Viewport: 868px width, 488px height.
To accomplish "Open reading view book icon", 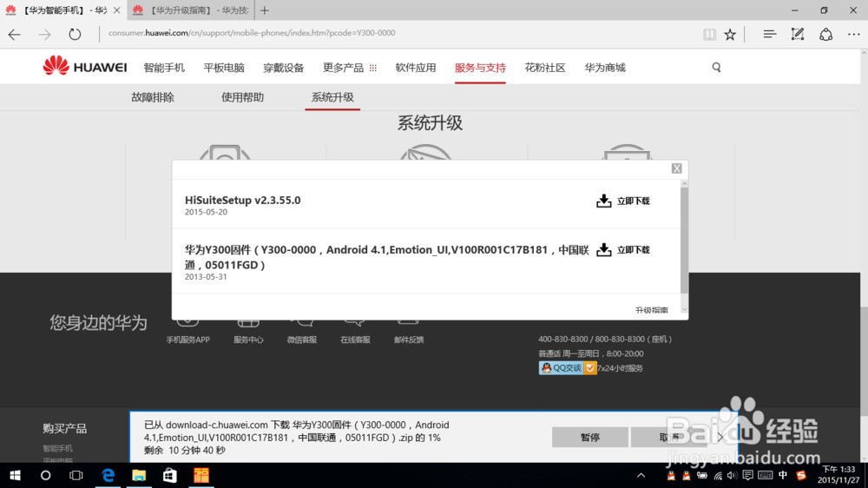I will click(x=709, y=35).
